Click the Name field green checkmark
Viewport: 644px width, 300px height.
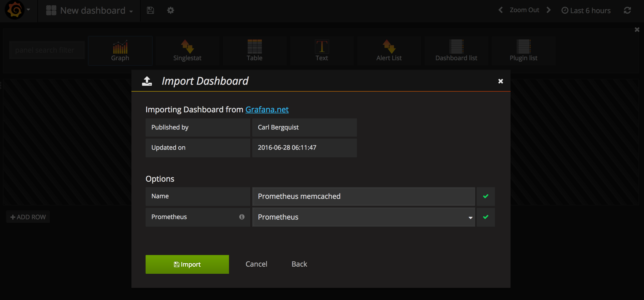pyautogui.click(x=486, y=196)
